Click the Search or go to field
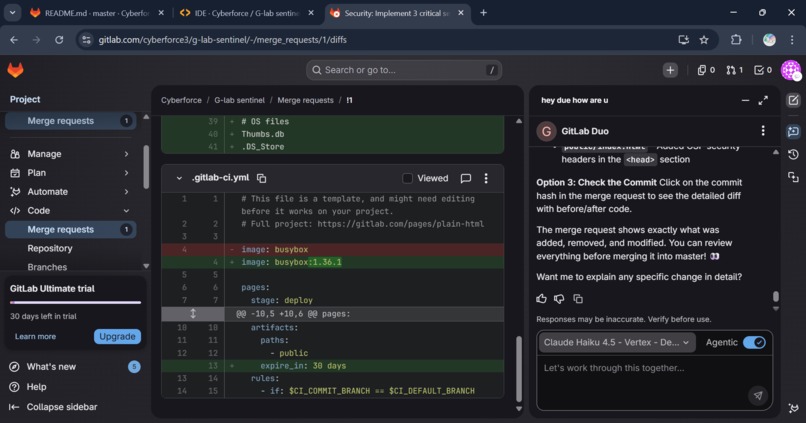 pyautogui.click(x=404, y=70)
